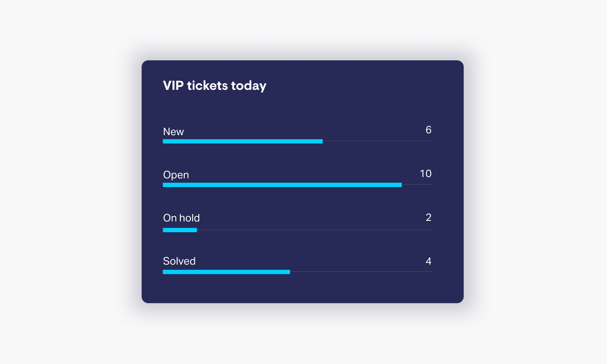
Task: Click the unfilled track of On hold bar
Action: pyautogui.click(x=314, y=230)
